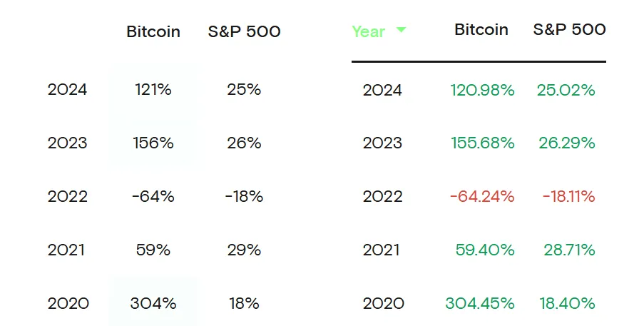Viewport: 644px width, 326px height.
Task: Select the S&P 500 header above 25.02%
Action: click(x=569, y=29)
